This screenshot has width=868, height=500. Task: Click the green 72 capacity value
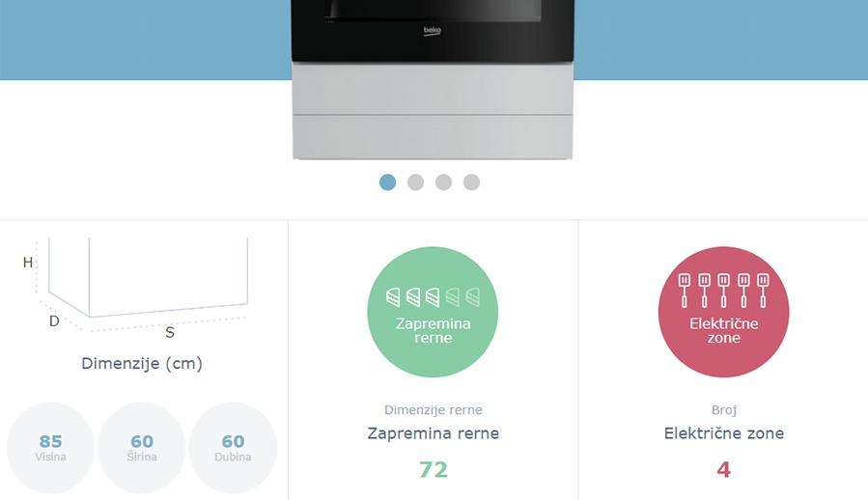point(433,469)
